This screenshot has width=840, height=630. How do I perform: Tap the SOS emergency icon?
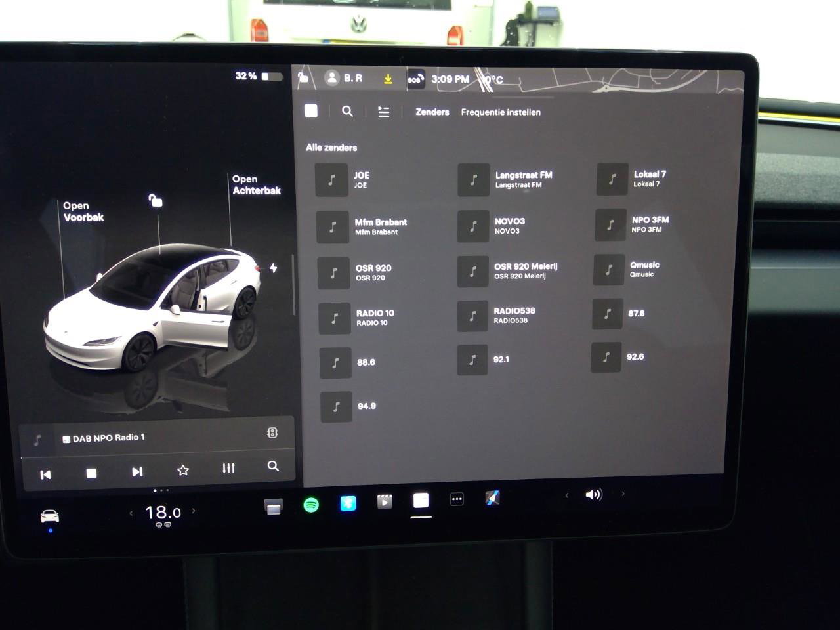point(415,79)
